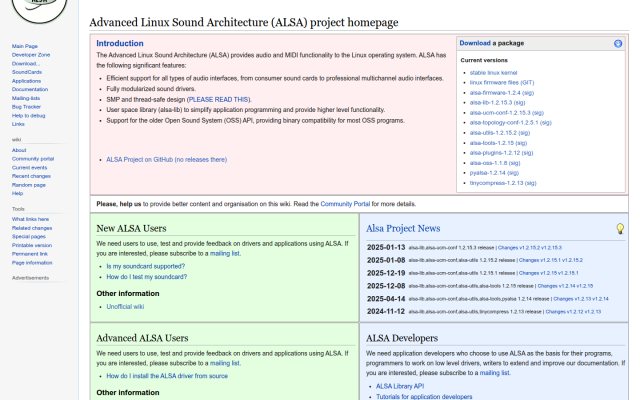This screenshot has height=400, width=640.
Task: Open ALSA Library API link
Action: (400, 386)
